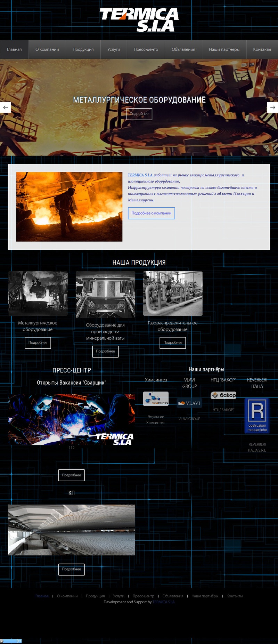This screenshot has height=644, width=278.
Task: Click НАША ПРОДУКЦИЯ section heading
Action: [139, 263]
